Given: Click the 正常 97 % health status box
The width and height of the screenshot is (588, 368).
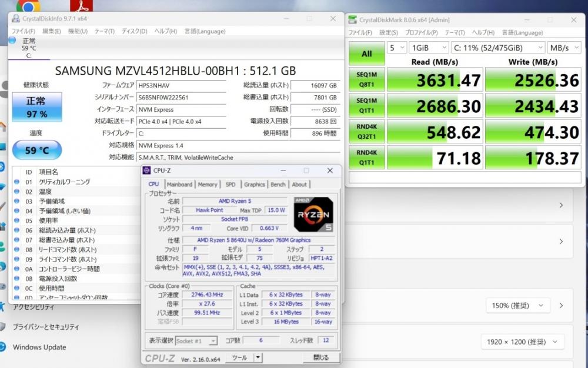Looking at the screenshot, I should point(36,107).
